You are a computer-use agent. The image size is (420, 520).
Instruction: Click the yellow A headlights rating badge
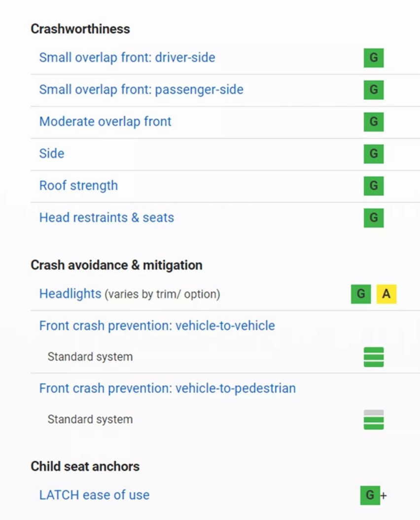tap(386, 294)
